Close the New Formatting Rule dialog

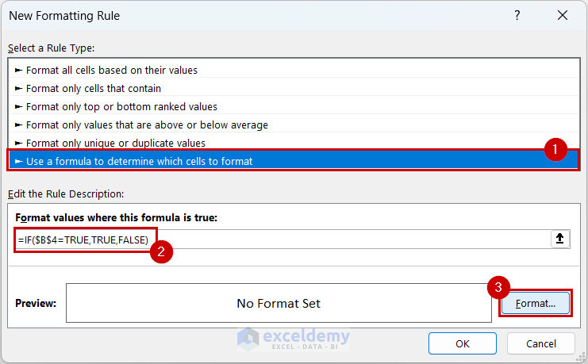click(563, 16)
